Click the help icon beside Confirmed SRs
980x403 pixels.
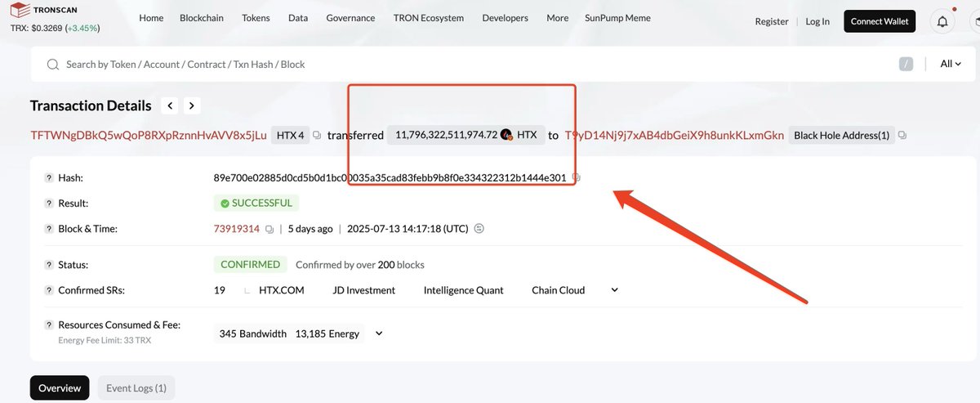[x=47, y=290]
